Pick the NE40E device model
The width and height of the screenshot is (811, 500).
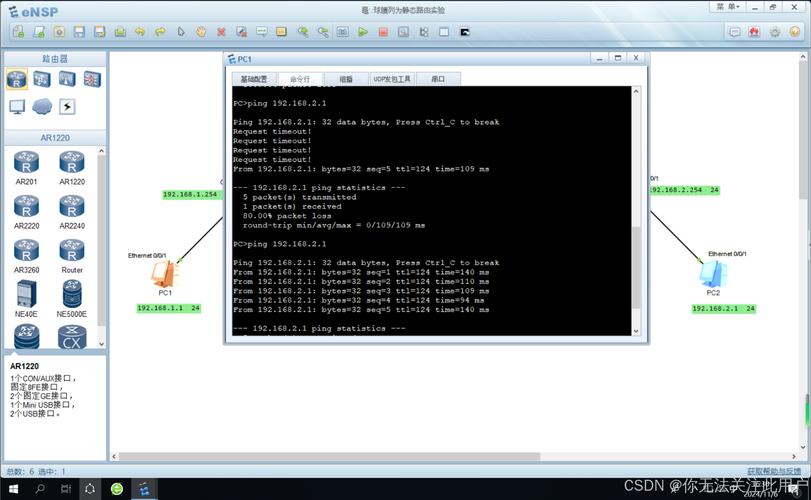pyautogui.click(x=26, y=295)
